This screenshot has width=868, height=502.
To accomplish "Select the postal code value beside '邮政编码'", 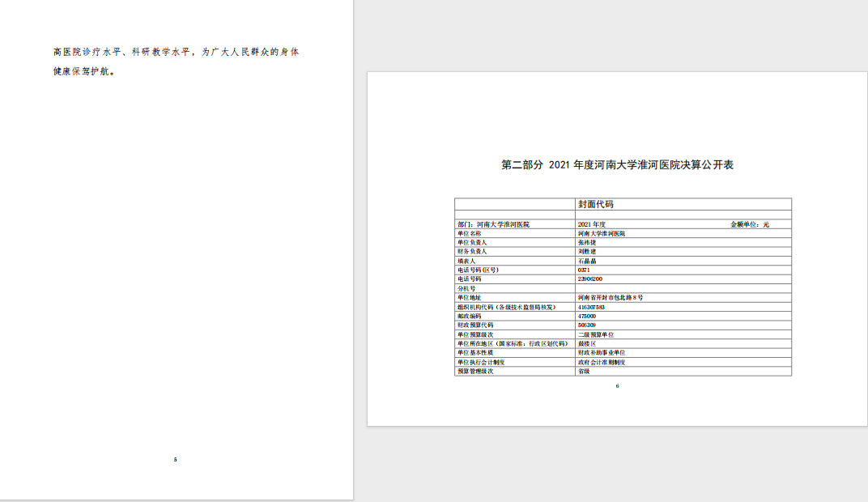I will click(x=587, y=316).
